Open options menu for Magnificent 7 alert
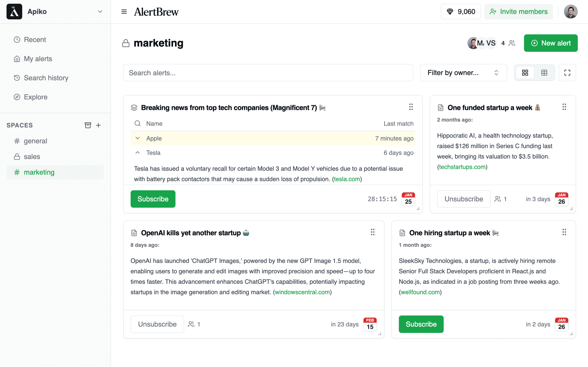This screenshot has height=367, width=588. [411, 107]
